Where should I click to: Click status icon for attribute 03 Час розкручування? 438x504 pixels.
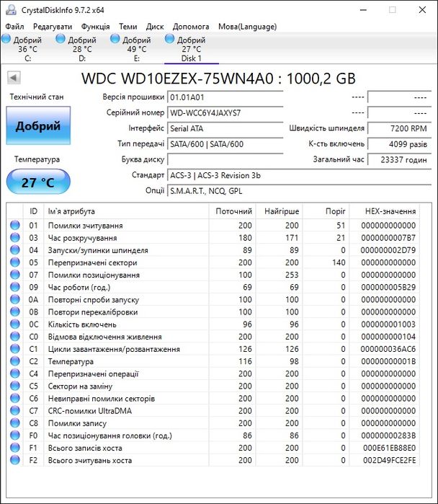click(x=15, y=237)
